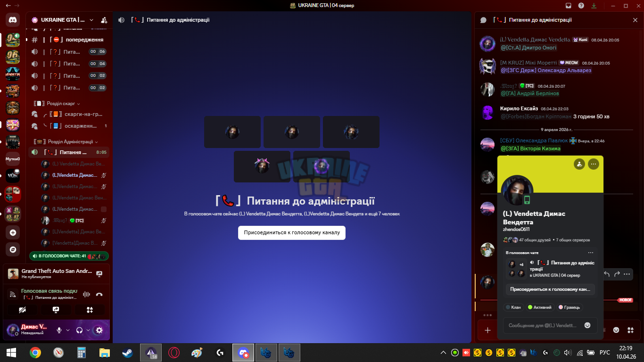Screen dimensions: 644x362
Task: Select the Активний role tag
Action: click(540, 307)
